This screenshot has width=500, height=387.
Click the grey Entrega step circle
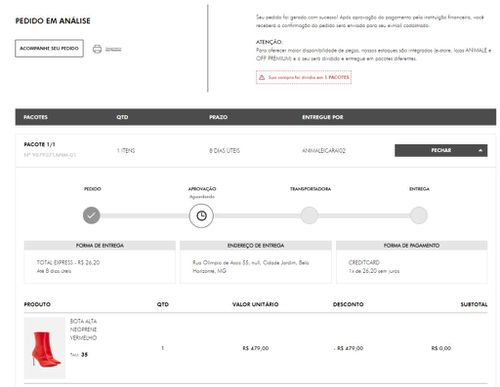pos(419,215)
